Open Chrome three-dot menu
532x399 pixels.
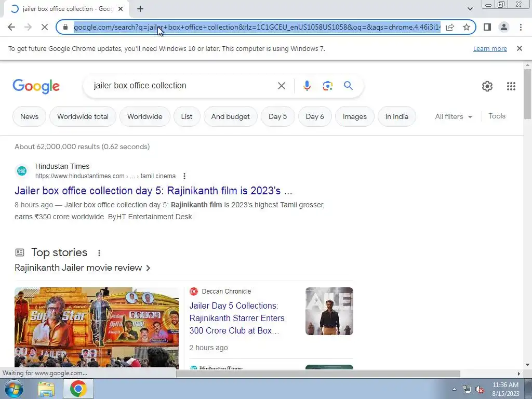pyautogui.click(x=521, y=27)
